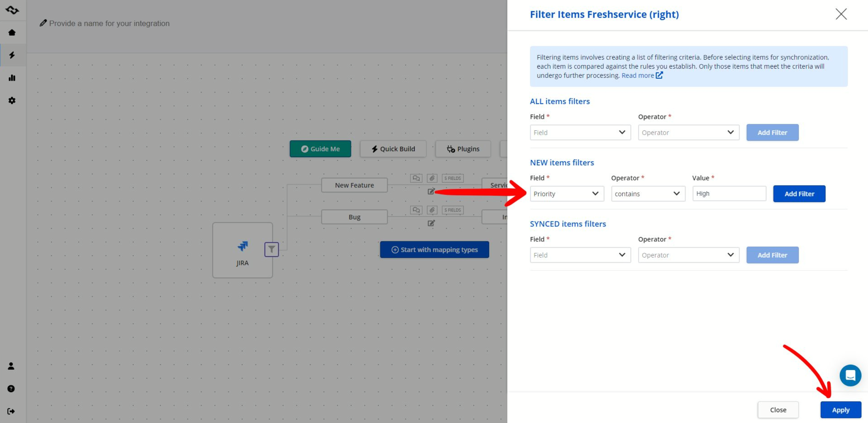Open the Field dropdown under SYNCED items filters
Image resolution: width=868 pixels, height=423 pixels.
coord(580,255)
